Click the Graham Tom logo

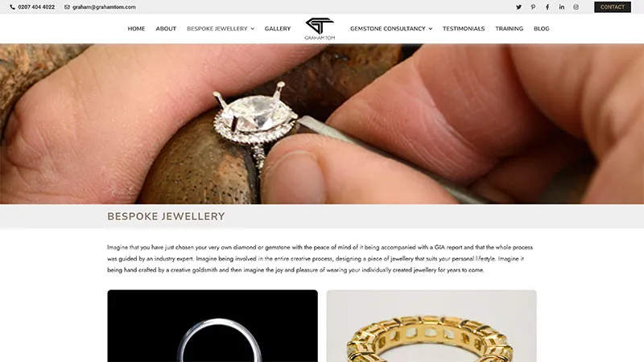tap(320, 29)
